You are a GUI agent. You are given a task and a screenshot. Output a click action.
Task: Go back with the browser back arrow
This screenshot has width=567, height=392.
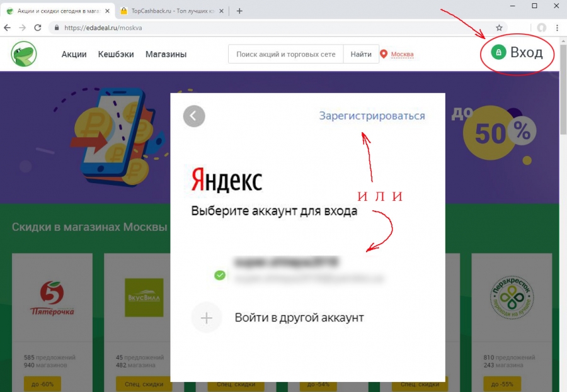(7, 28)
